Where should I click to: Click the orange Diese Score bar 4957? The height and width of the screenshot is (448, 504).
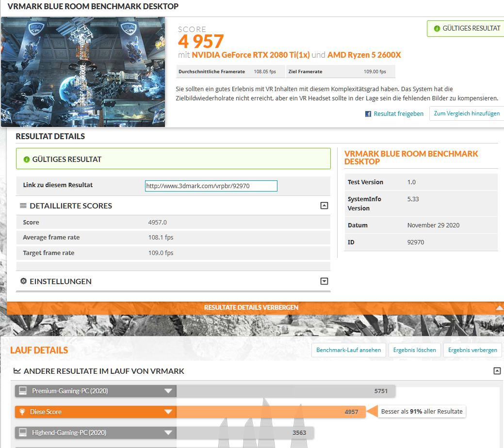(x=271, y=412)
